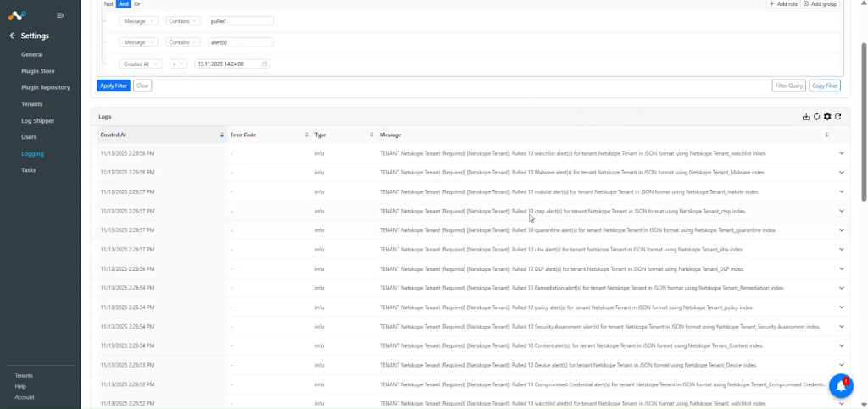Click the Filter Query button

(789, 86)
